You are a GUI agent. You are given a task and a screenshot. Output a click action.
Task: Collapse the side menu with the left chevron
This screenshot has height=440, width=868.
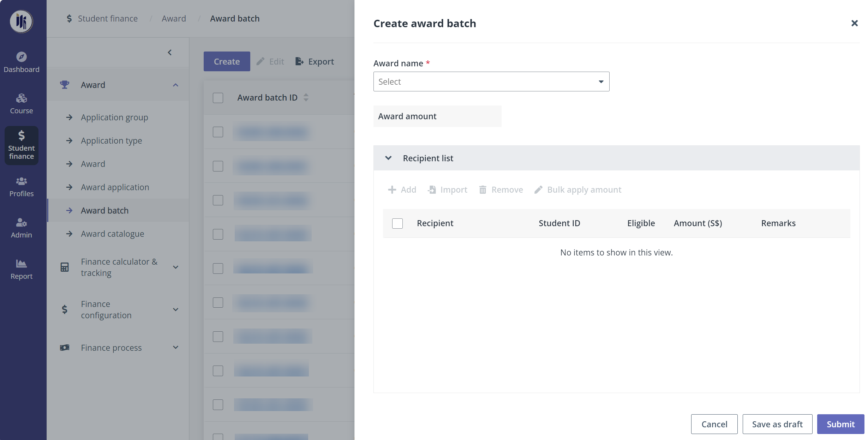click(170, 53)
